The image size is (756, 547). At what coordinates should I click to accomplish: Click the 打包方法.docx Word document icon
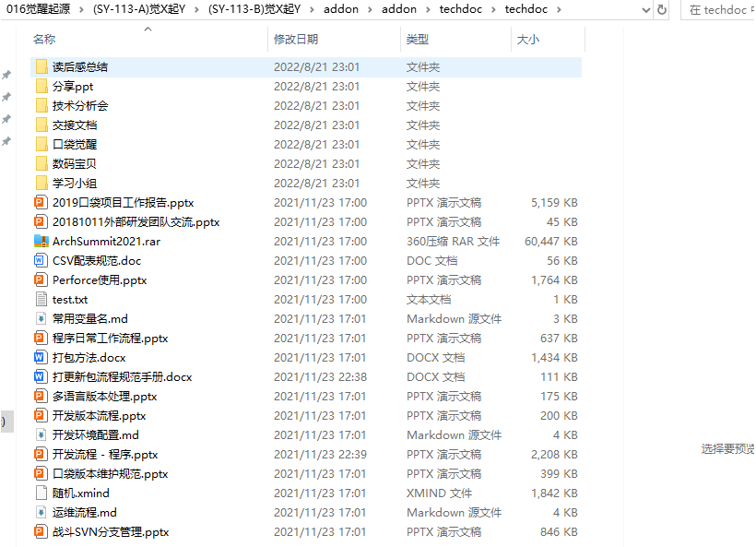coord(41,357)
